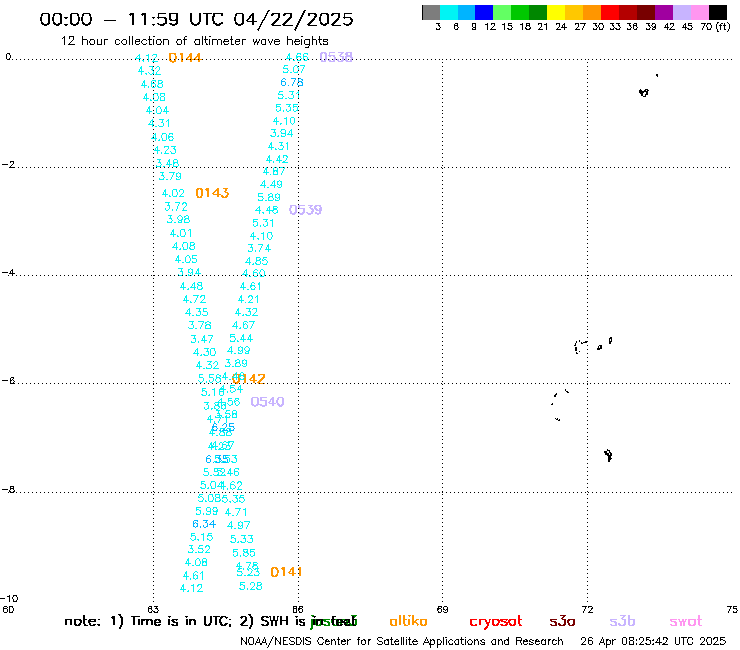Click the orange 0142 time label
Viewport: 740px width, 650px height.
(x=249, y=379)
